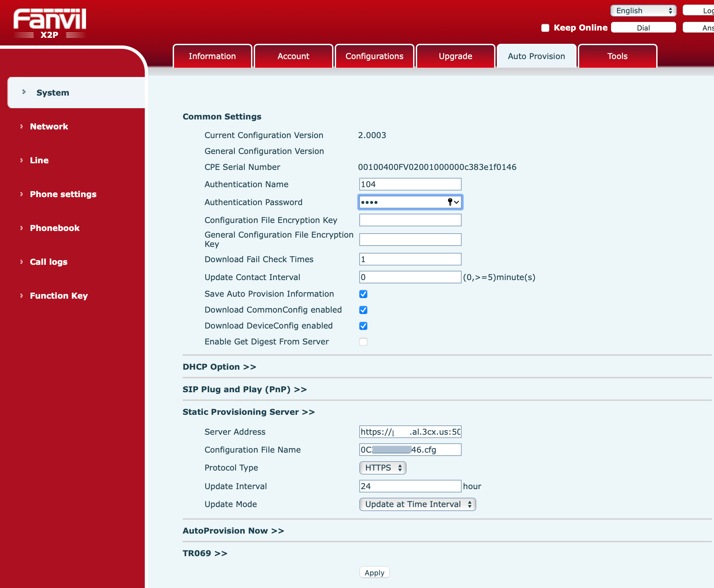This screenshot has width=714, height=588.
Task: Toggle the Keep Online checkbox
Action: tap(545, 28)
